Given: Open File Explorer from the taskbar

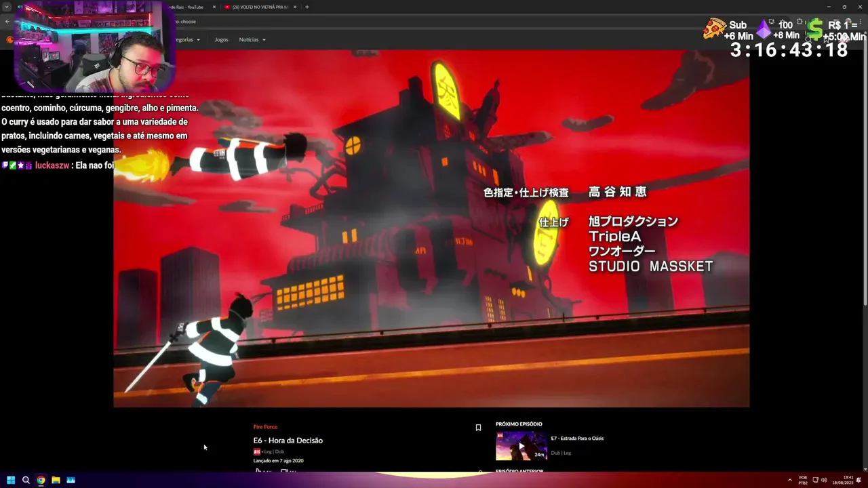Looking at the screenshot, I should 56,480.
